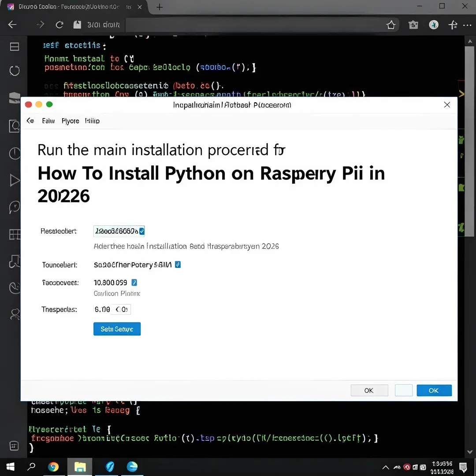This screenshot has height=476, width=476.
Task: Click the browser back arrow
Action: [12, 25]
